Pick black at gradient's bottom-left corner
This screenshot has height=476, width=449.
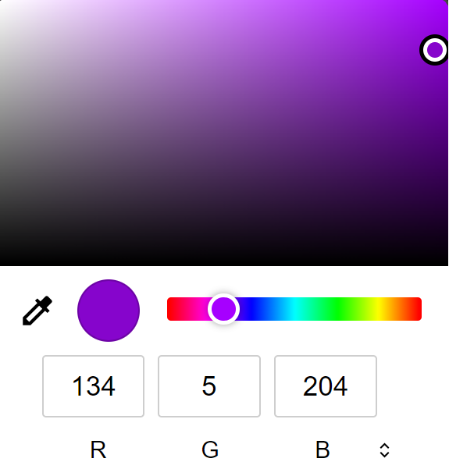click(2, 264)
